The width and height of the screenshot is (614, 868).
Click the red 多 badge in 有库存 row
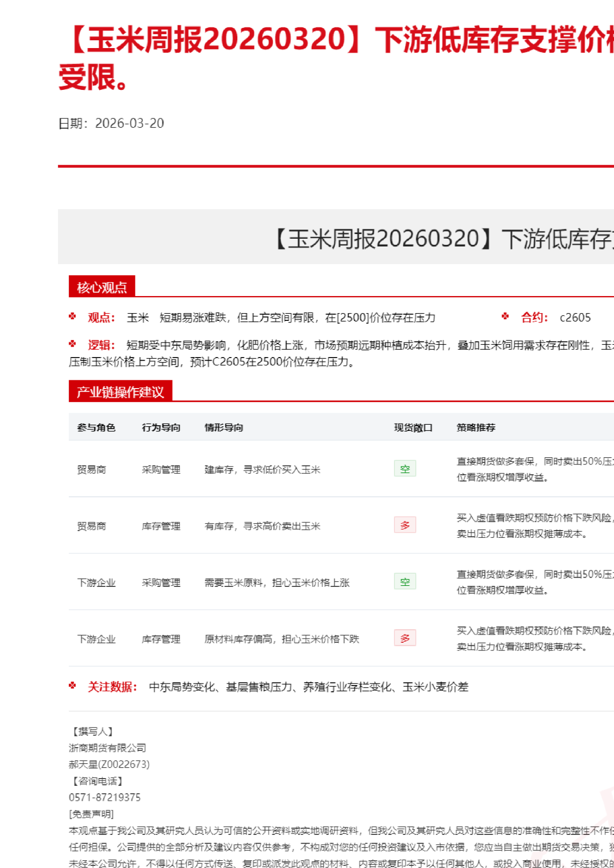[405, 525]
